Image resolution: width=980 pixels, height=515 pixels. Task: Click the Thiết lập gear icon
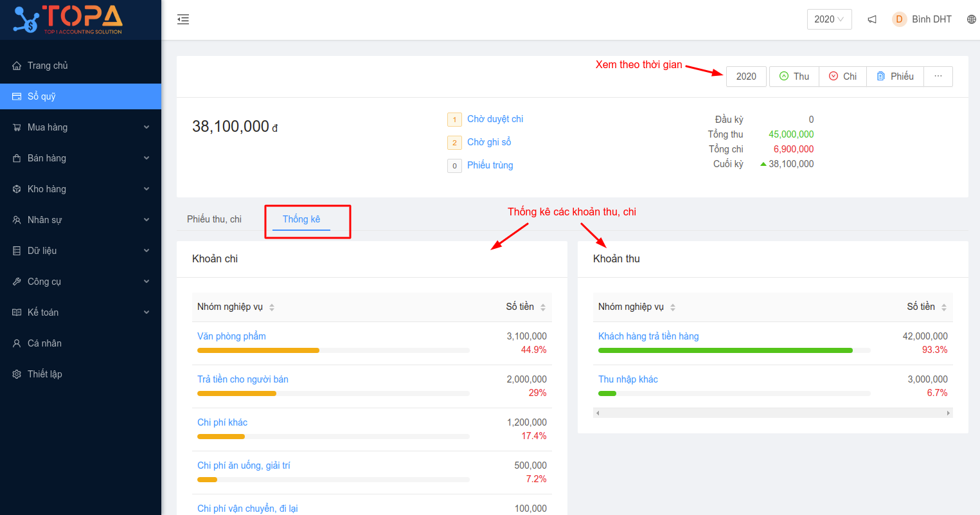(17, 374)
